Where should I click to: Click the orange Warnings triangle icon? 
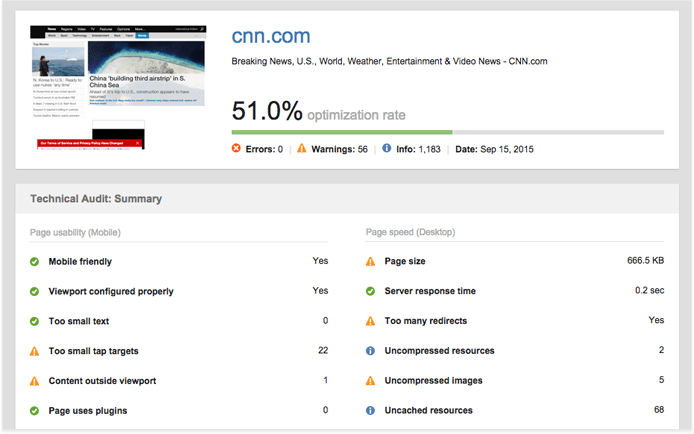click(x=301, y=148)
